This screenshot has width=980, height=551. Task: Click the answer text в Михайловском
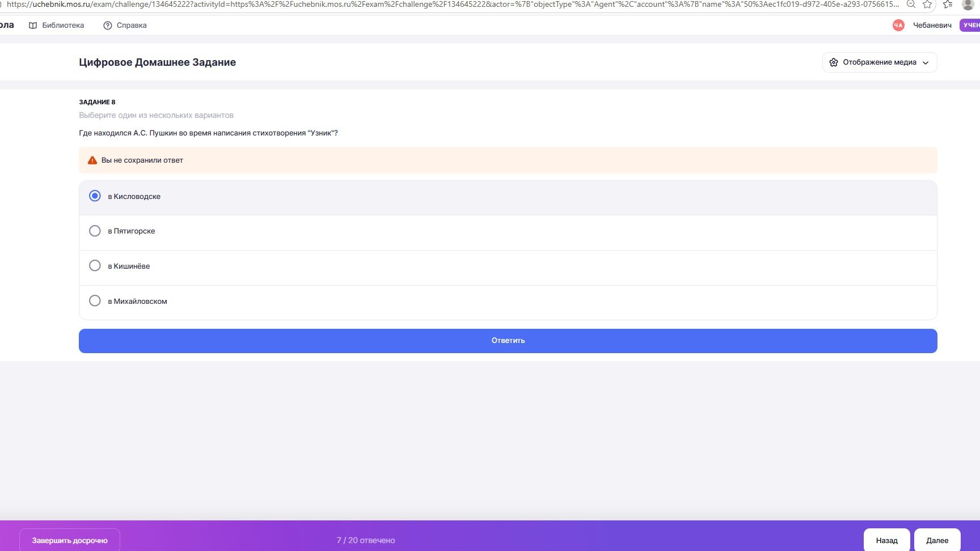(137, 301)
